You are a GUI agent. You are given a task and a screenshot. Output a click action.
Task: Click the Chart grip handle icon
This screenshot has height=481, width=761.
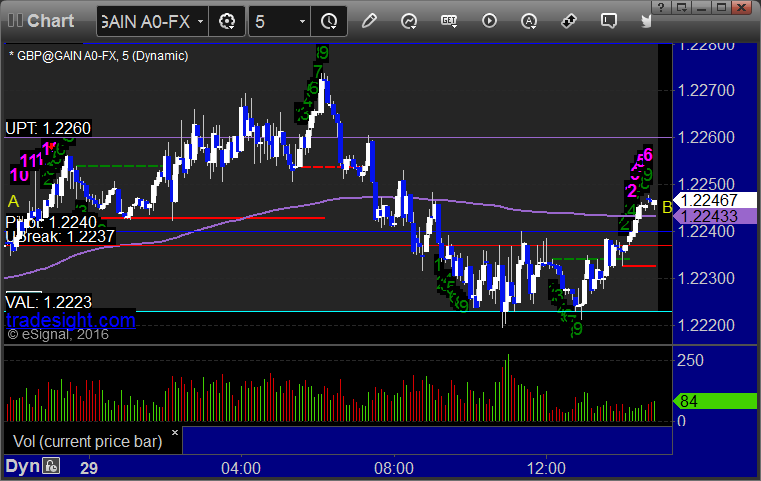click(16, 20)
